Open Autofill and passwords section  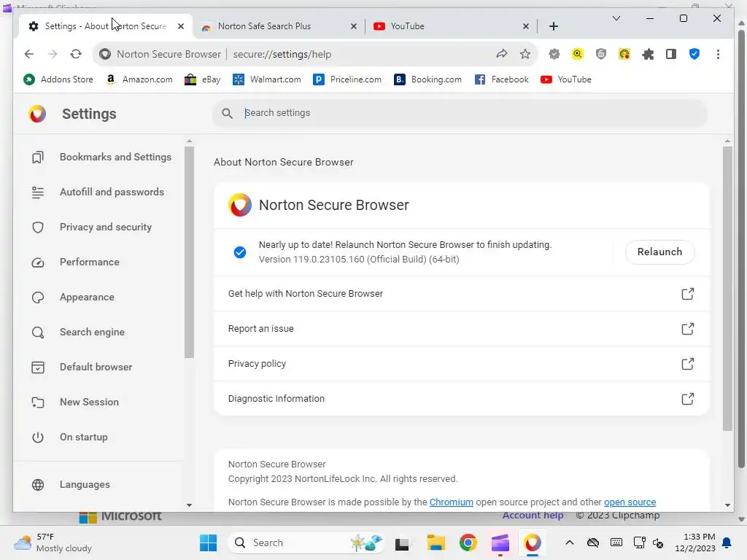point(98,192)
